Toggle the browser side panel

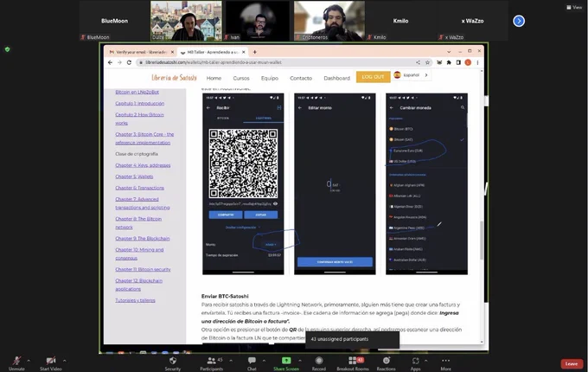(458, 62)
